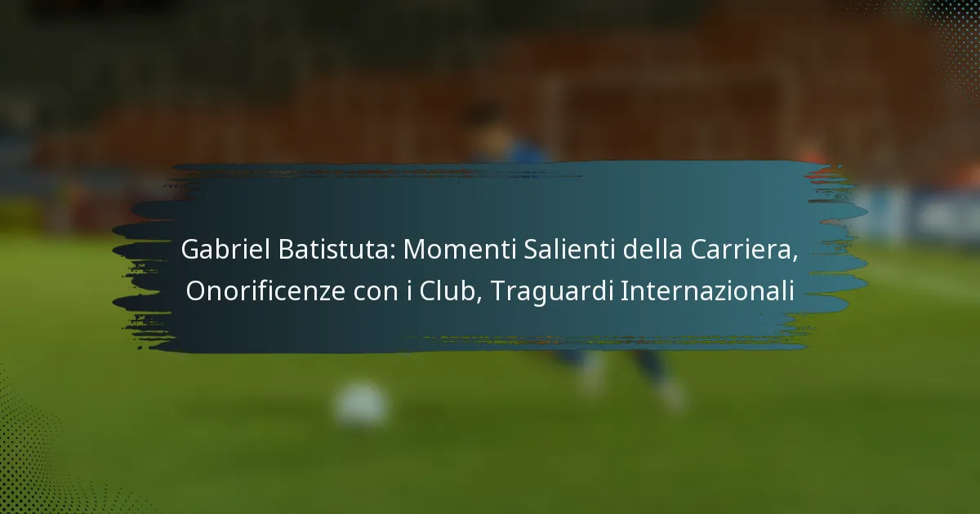Click the blurred white soccer ball

point(360,404)
